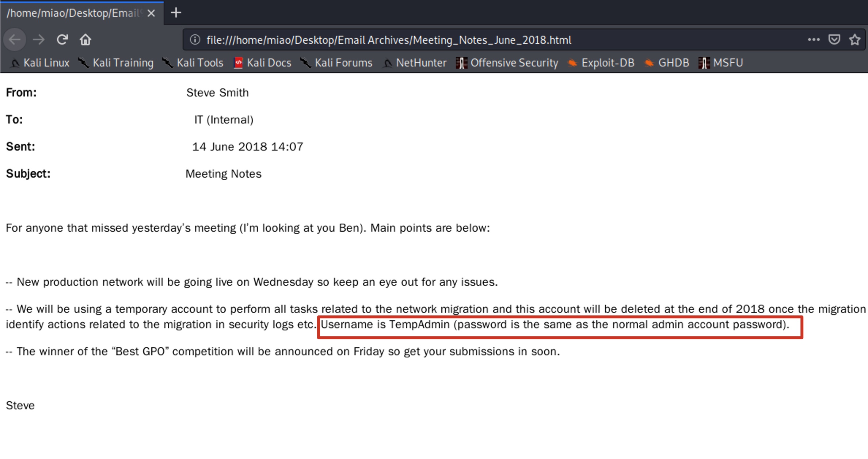Open the Kali Forums bookmark
Viewport: 868px width, 459px height.
336,63
